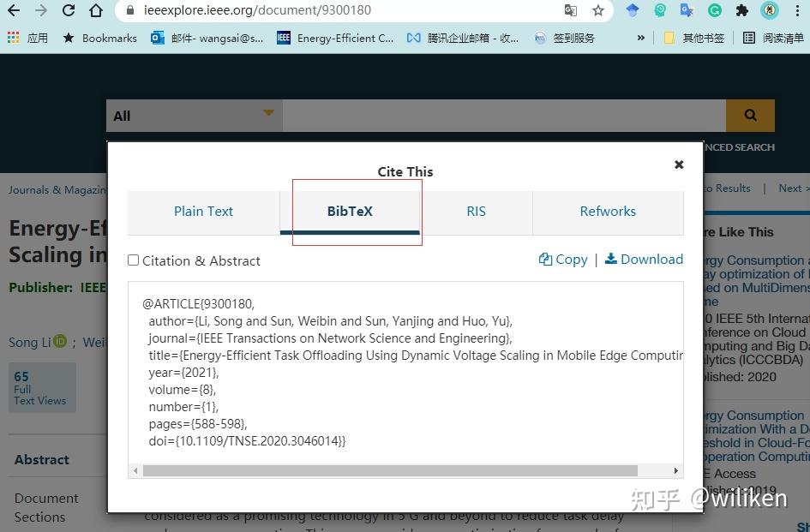Go back with the browser back arrow
Viewport: 810px width, 532px height.
14,10
